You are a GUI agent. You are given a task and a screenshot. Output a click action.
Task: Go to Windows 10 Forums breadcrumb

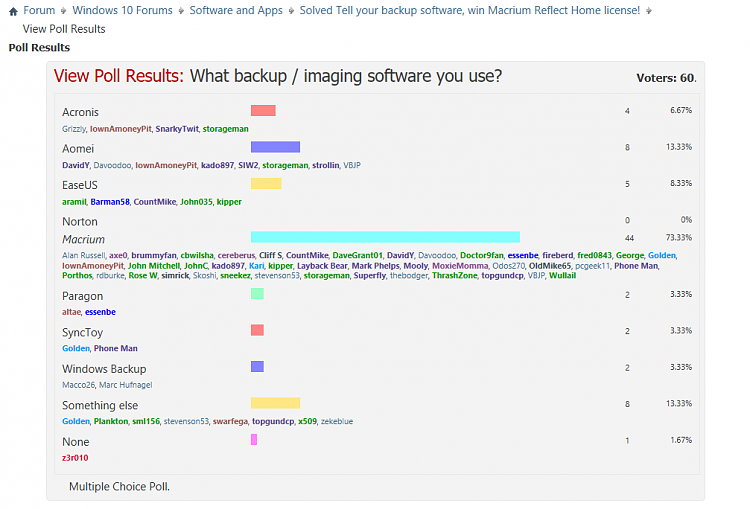pos(122,10)
